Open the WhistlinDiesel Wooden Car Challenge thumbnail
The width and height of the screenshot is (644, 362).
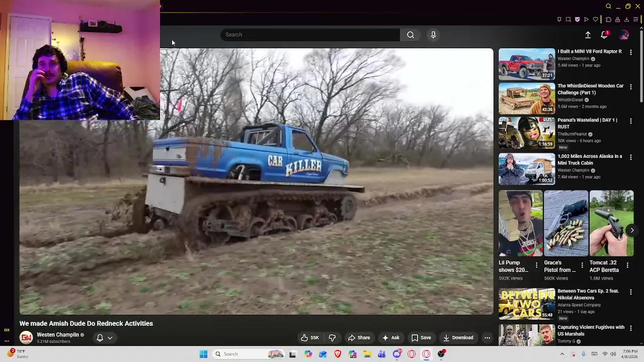coord(526,98)
